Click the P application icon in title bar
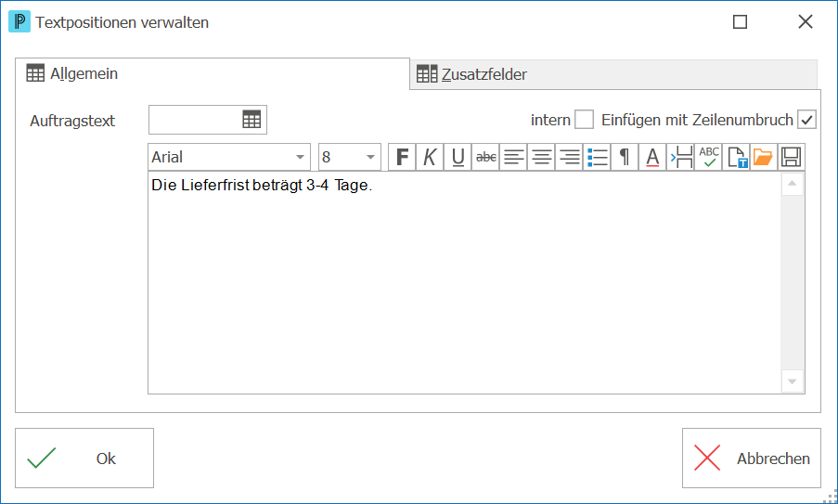The image size is (838, 504). pos(19,22)
